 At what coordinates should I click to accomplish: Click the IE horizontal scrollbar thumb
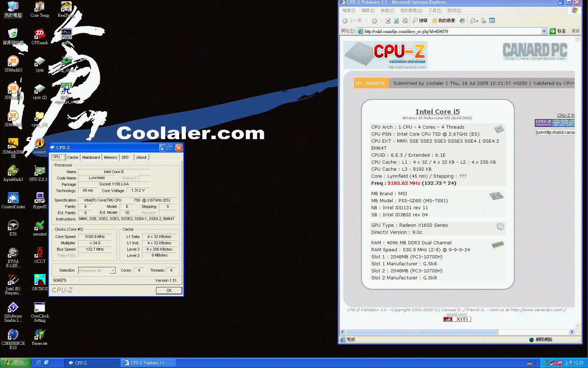[x=422, y=332]
